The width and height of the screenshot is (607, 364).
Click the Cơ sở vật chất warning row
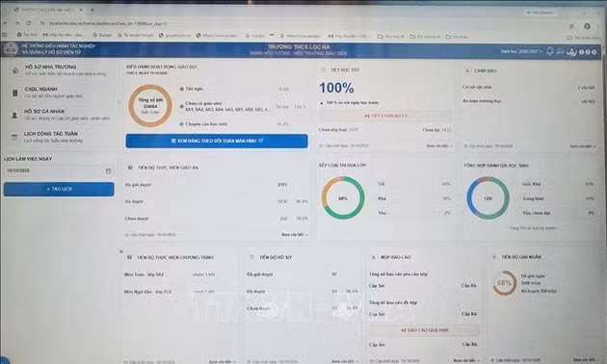click(528, 88)
